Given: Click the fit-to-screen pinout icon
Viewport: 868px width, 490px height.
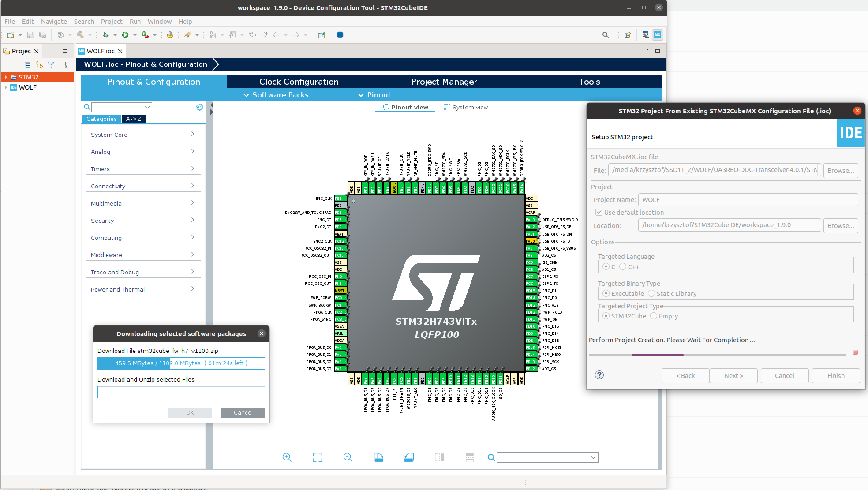Looking at the screenshot, I should (x=317, y=457).
